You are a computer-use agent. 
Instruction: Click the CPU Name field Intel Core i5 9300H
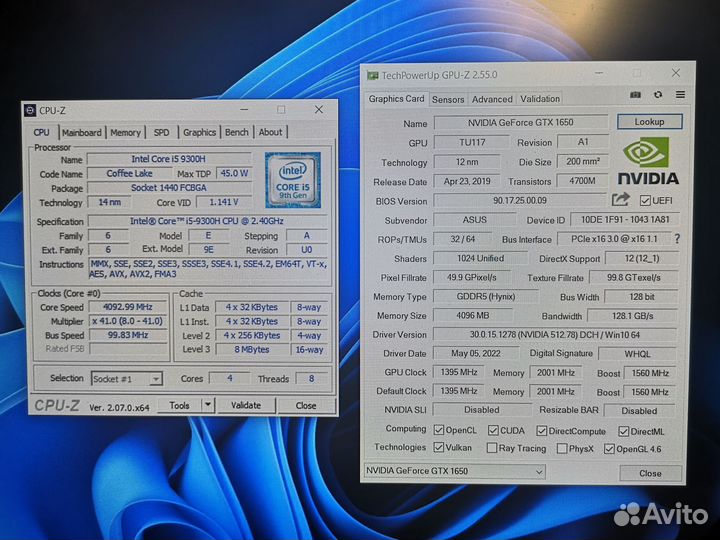(x=169, y=159)
